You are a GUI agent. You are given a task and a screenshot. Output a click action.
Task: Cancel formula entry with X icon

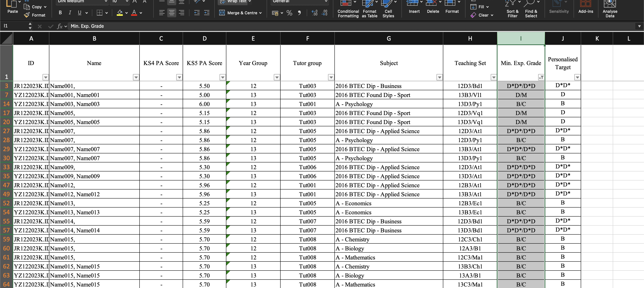pyautogui.click(x=40, y=26)
